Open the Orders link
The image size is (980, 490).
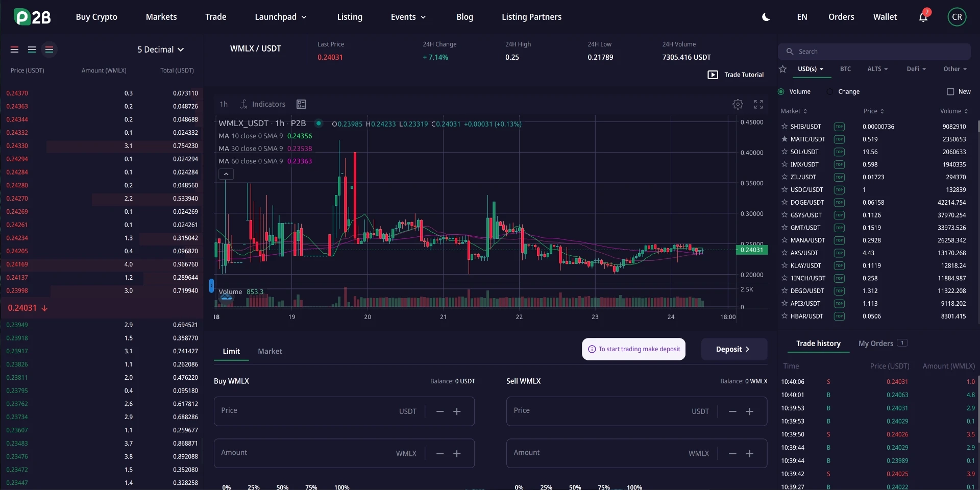841,17
